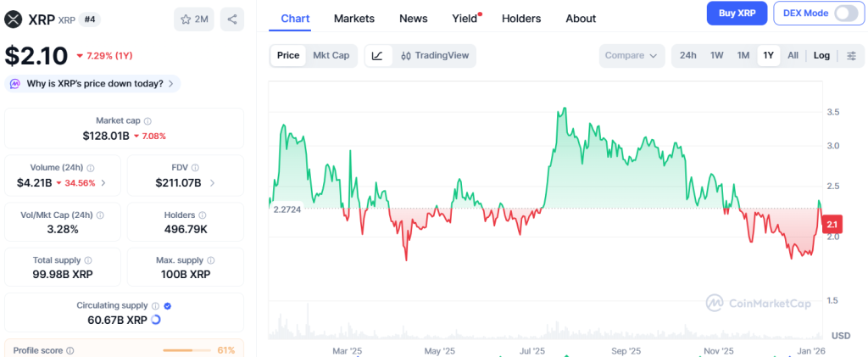Click circulating supply verified badge
Image resolution: width=868 pixels, height=357 pixels.
click(167, 305)
